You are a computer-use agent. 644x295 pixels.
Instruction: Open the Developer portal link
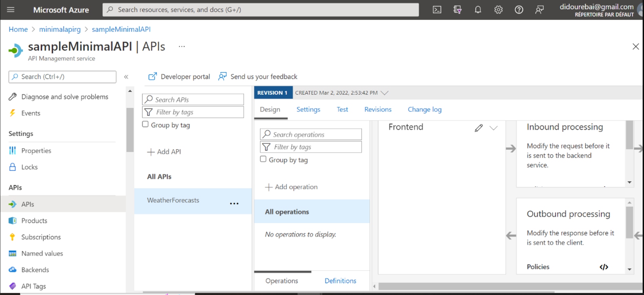click(179, 77)
